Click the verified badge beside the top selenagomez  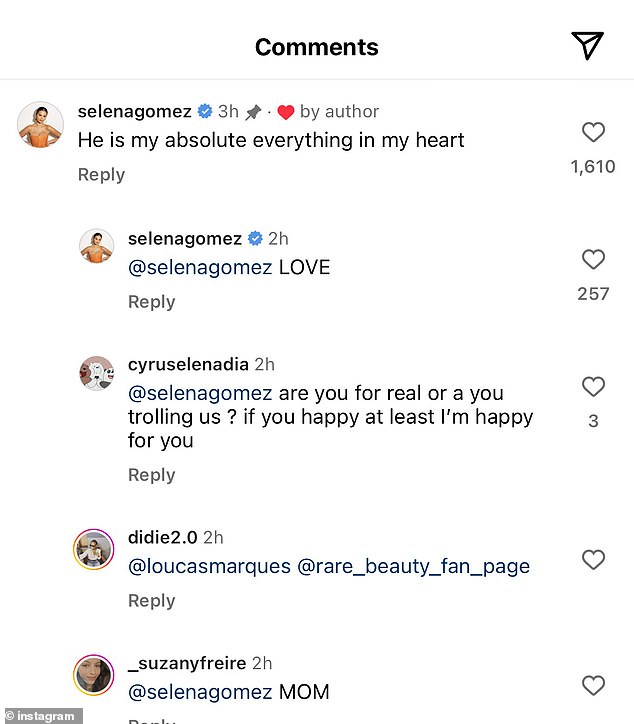(x=205, y=112)
